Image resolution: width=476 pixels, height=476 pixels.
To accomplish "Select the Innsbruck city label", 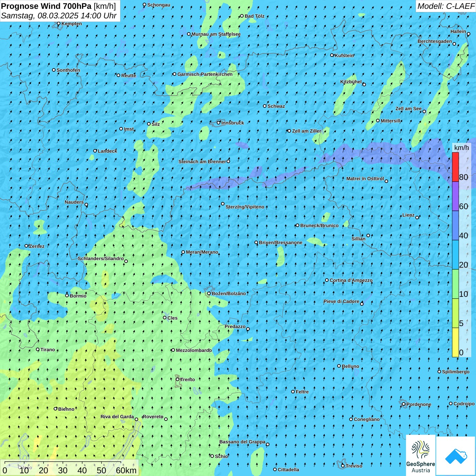I will (233, 123).
